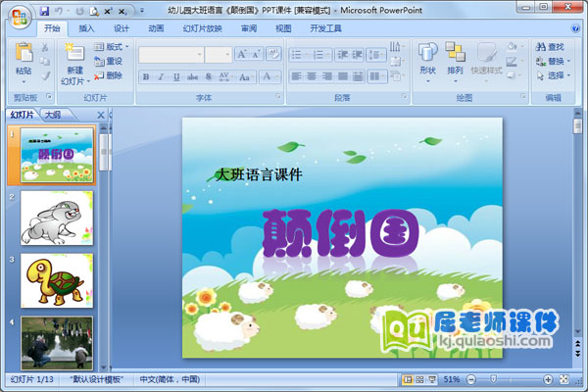The width and height of the screenshot is (588, 392).
Task: Click the zoom slider handle
Action: [494, 379]
